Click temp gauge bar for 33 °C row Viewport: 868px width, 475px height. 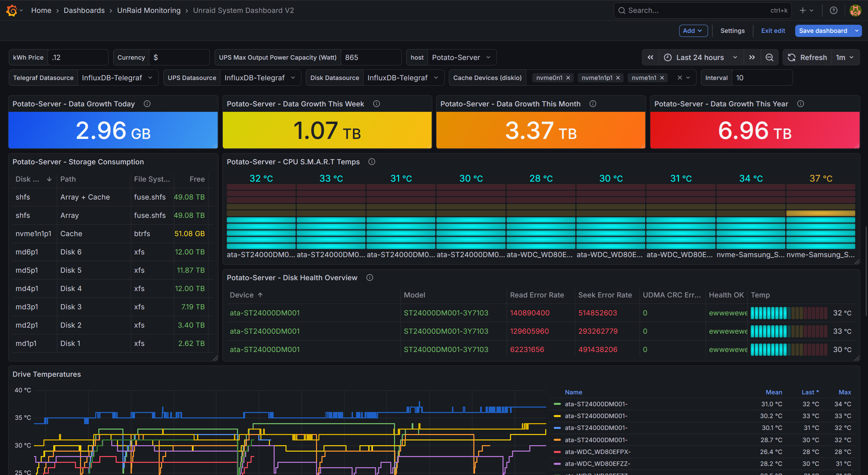789,331
